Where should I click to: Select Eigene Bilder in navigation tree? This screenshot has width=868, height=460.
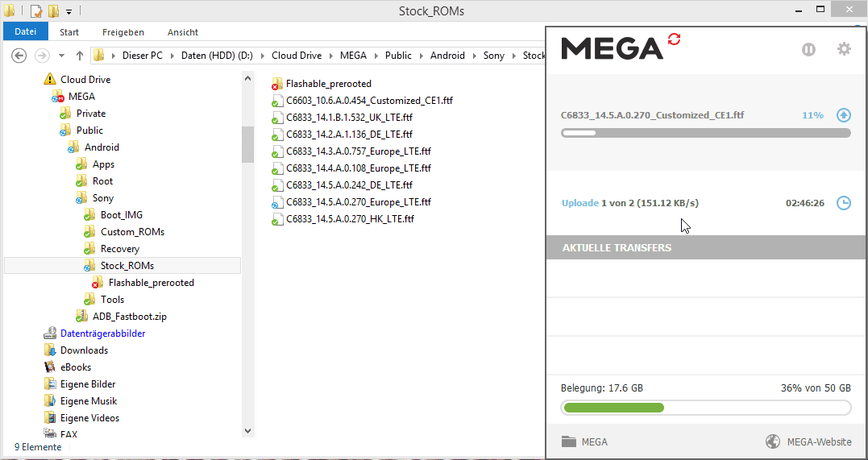[x=88, y=383]
